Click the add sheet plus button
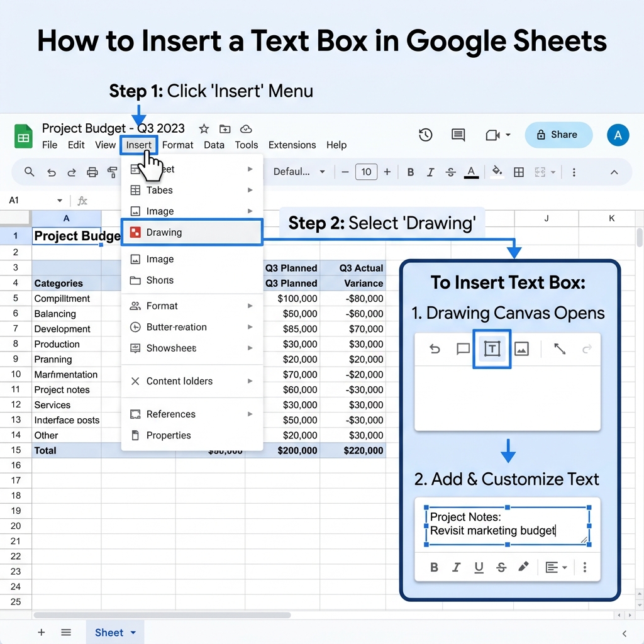Screen dimensions: 644x644 [x=42, y=633]
